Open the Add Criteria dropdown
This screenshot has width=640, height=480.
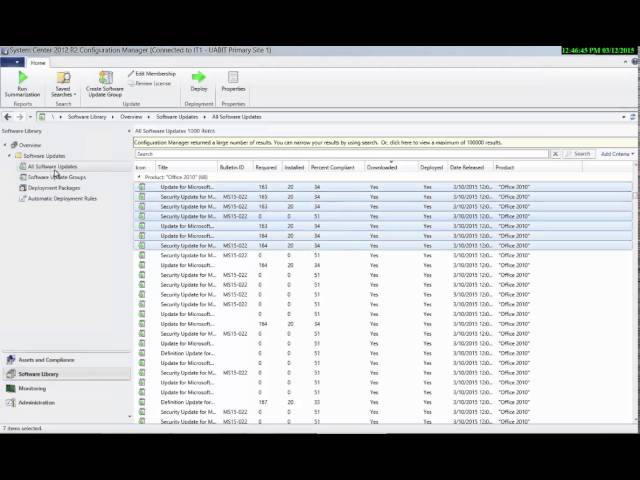(x=618, y=154)
